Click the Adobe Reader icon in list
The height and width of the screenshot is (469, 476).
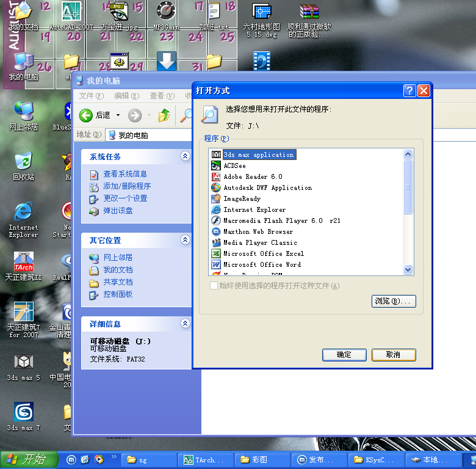[216, 176]
